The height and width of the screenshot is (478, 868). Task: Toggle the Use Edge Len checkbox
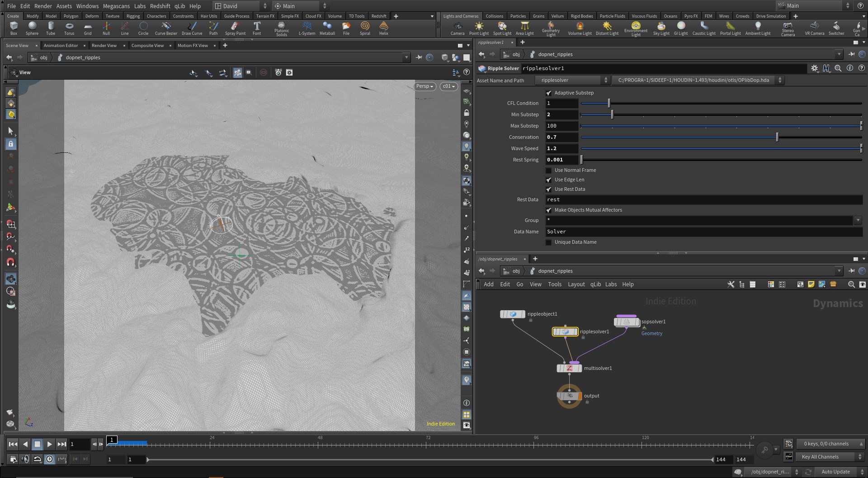point(549,180)
